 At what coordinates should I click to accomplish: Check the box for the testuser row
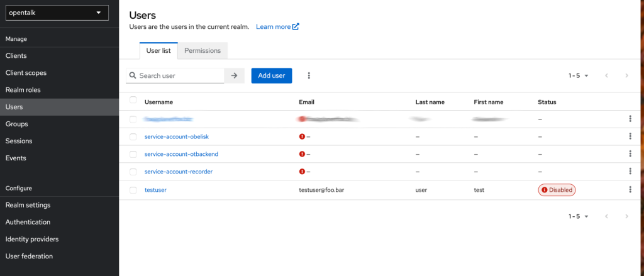(133, 189)
